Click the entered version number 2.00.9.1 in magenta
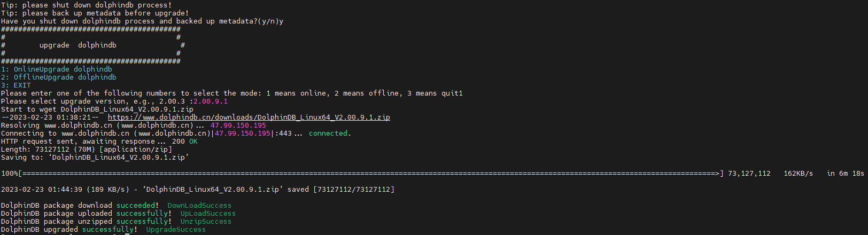This screenshot has height=235, width=868. pyautogui.click(x=211, y=101)
